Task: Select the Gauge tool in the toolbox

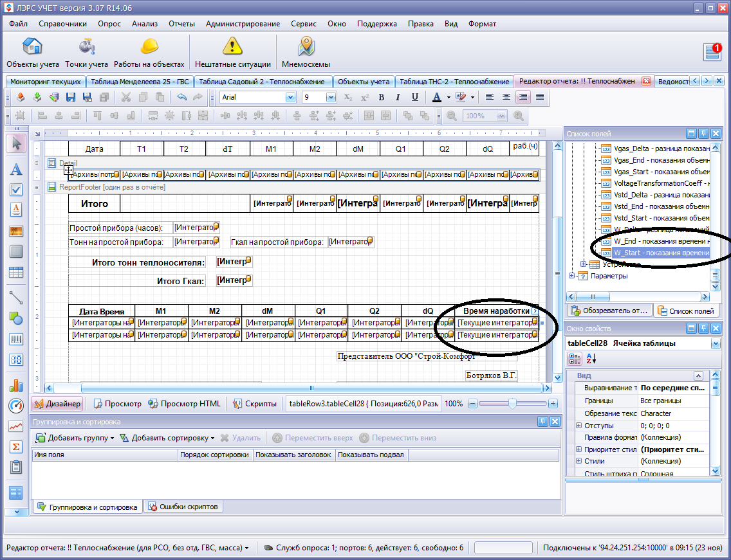Action: (16, 406)
